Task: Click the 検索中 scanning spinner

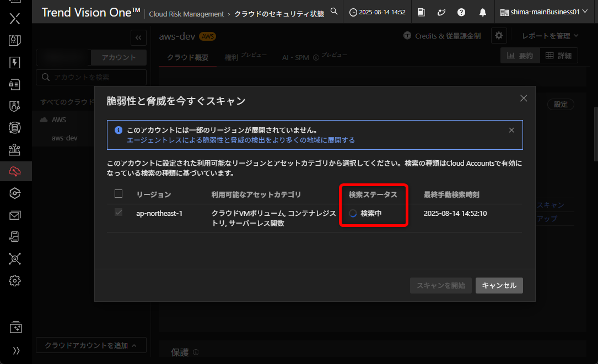Action: pos(353,214)
